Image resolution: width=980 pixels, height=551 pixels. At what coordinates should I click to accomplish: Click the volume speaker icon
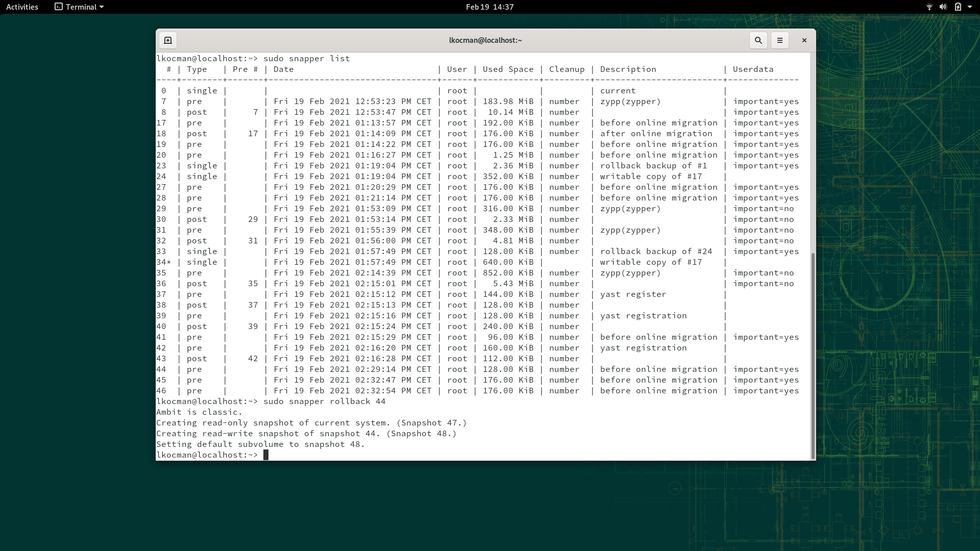(x=943, y=7)
